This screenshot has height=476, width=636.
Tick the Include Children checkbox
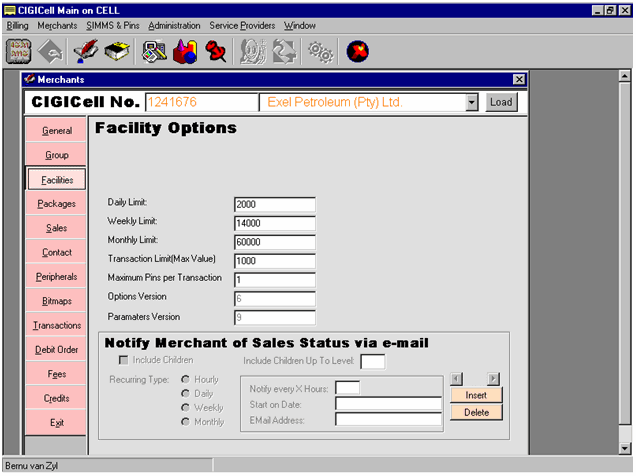[x=123, y=360]
